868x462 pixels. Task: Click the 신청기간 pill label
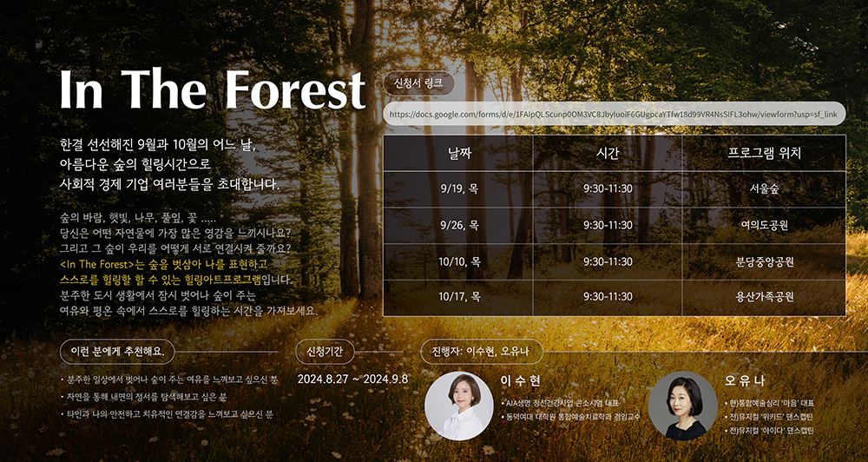pos(325,351)
